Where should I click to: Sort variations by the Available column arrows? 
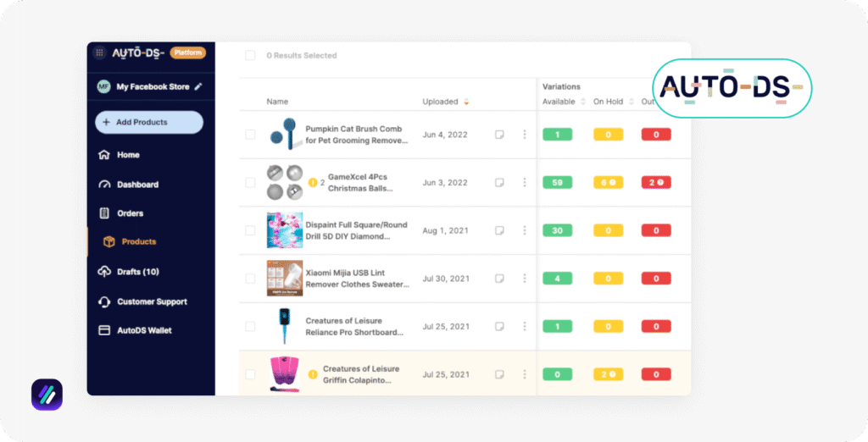(581, 102)
